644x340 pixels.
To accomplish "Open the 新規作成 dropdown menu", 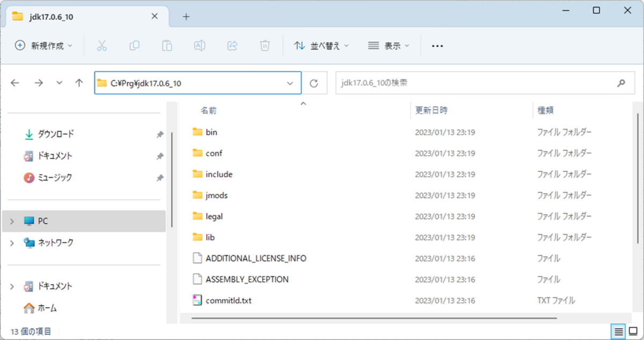I will pyautogui.click(x=43, y=46).
